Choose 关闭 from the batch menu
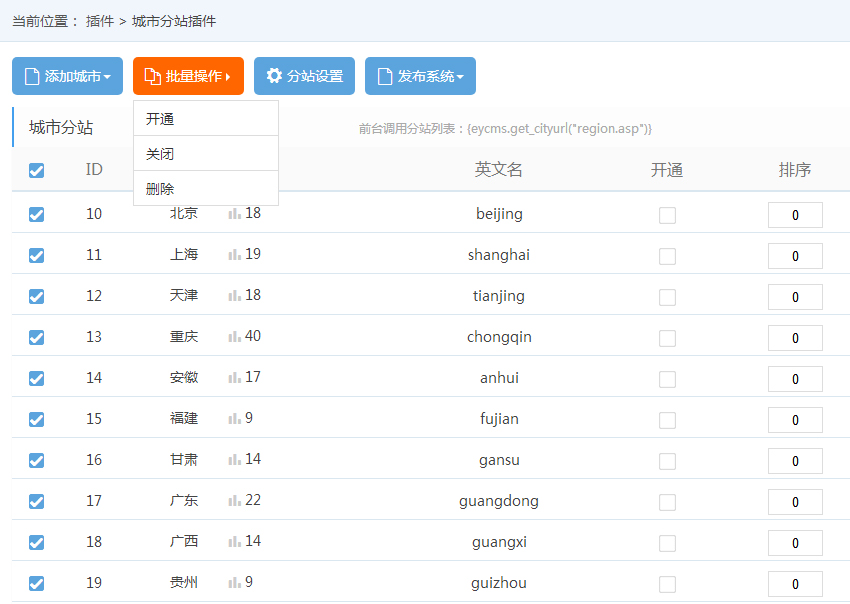 (x=160, y=154)
